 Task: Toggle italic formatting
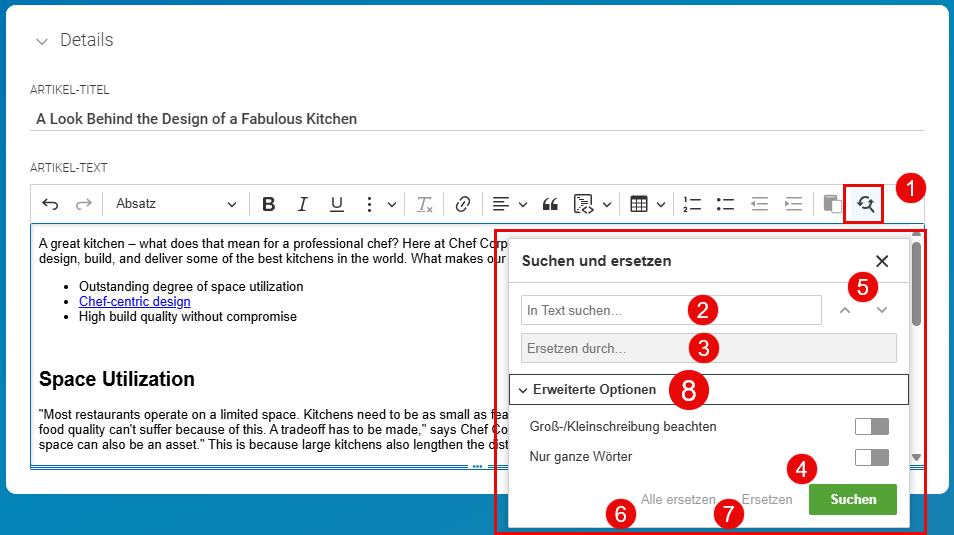click(302, 204)
